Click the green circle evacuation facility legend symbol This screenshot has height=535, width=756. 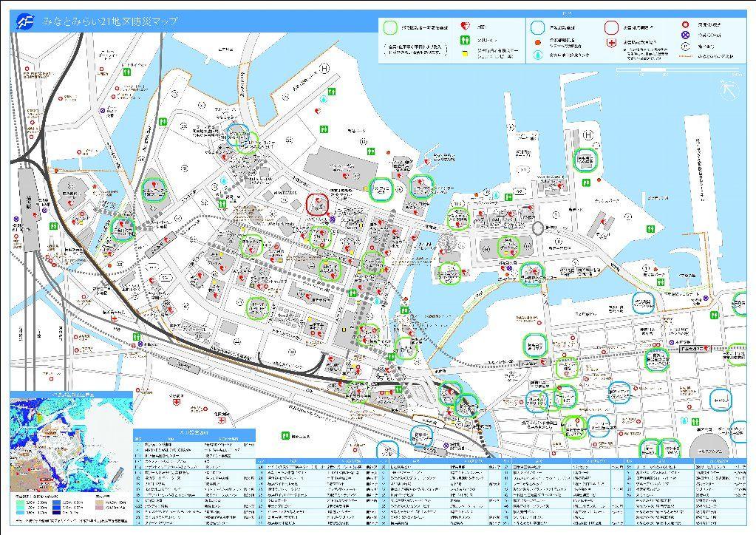pyautogui.click(x=389, y=27)
